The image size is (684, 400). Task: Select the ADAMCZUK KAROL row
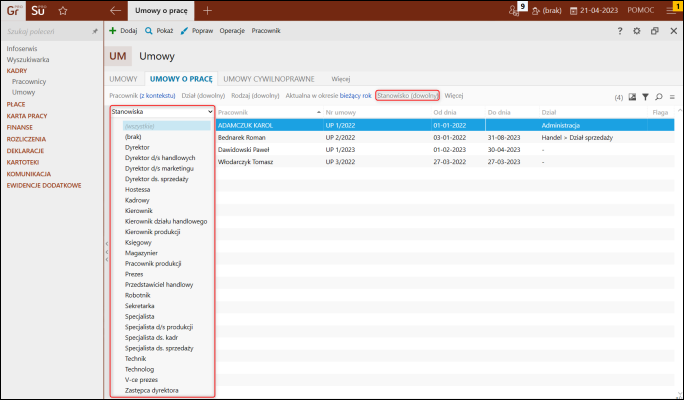pos(445,125)
